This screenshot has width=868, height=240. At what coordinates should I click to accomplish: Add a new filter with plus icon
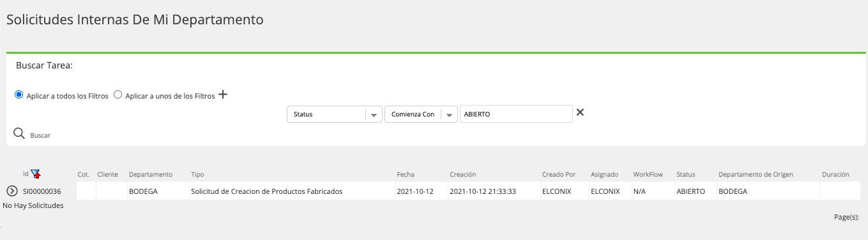pos(223,95)
